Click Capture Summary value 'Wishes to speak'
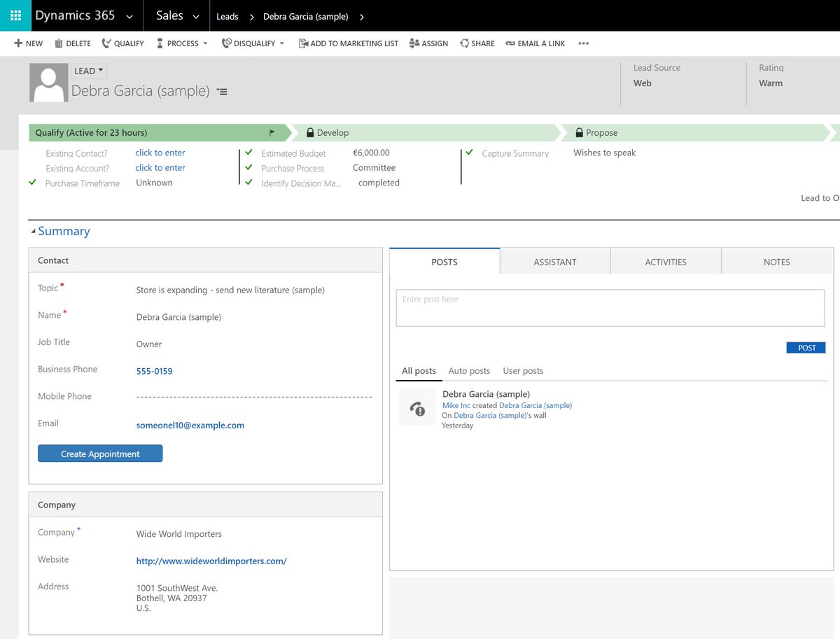The image size is (840, 639). pos(605,153)
